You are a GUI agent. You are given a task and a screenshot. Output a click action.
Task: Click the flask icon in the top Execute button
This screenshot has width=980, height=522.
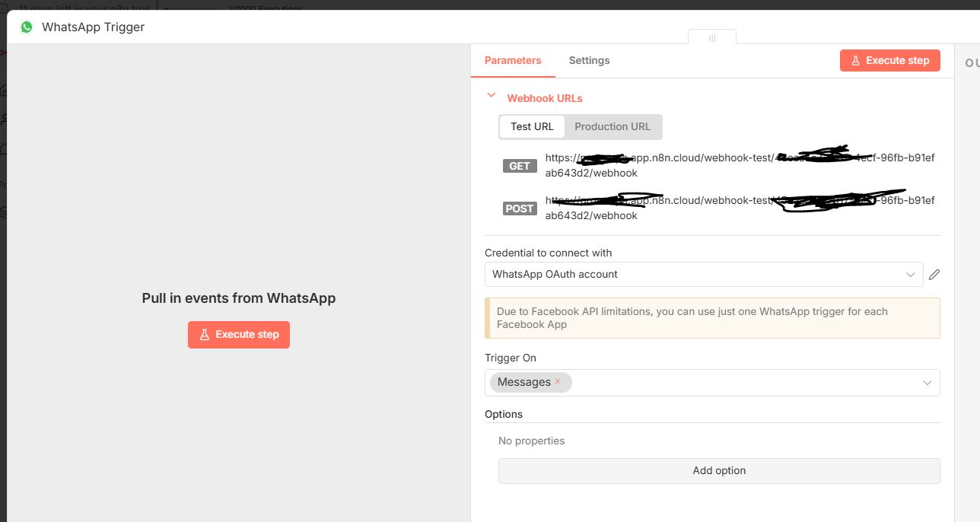(x=855, y=60)
